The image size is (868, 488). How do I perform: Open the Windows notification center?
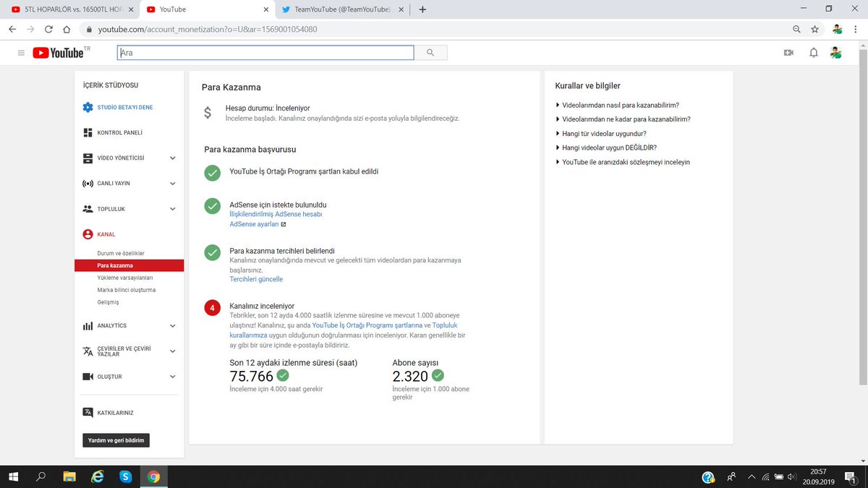pyautogui.click(x=850, y=477)
